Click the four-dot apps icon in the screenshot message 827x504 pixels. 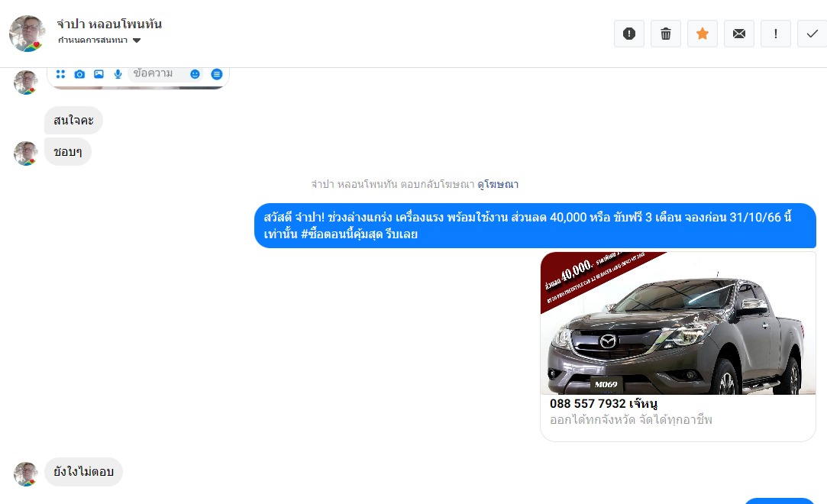(60, 74)
